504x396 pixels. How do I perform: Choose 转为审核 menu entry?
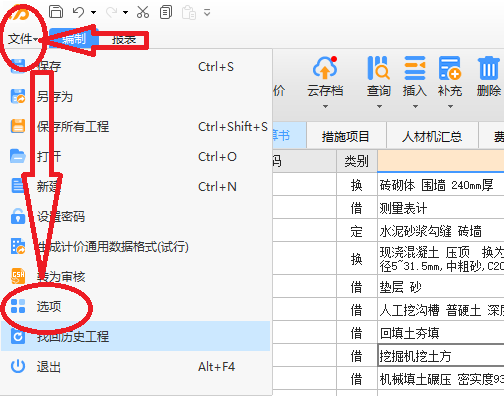(135, 277)
